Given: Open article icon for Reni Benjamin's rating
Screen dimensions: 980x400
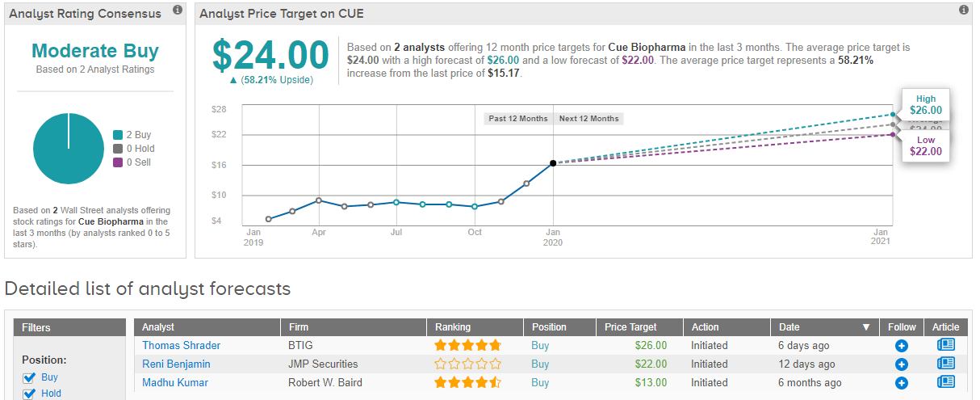Looking at the screenshot, I should 945,364.
